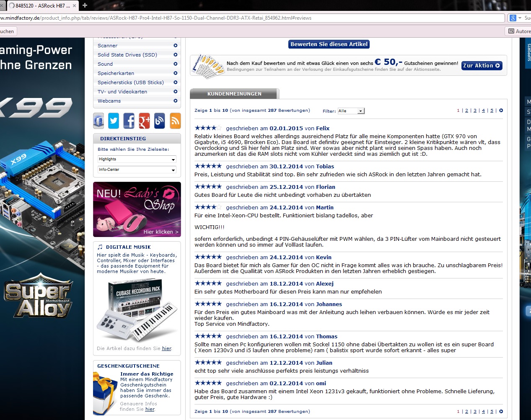Viewport: 531px width, 420px height.
Task: Open Speichersticks (USB Sticks) category
Action: tap(131, 82)
